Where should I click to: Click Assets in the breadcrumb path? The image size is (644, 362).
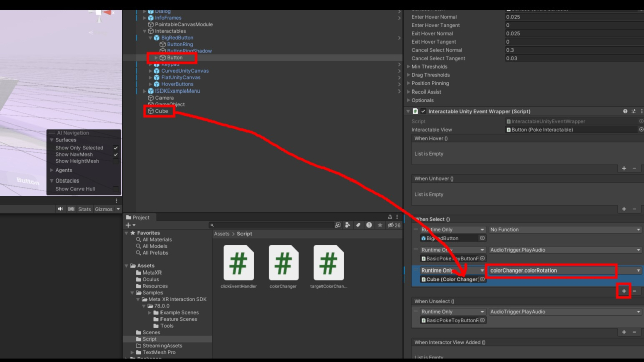point(221,234)
